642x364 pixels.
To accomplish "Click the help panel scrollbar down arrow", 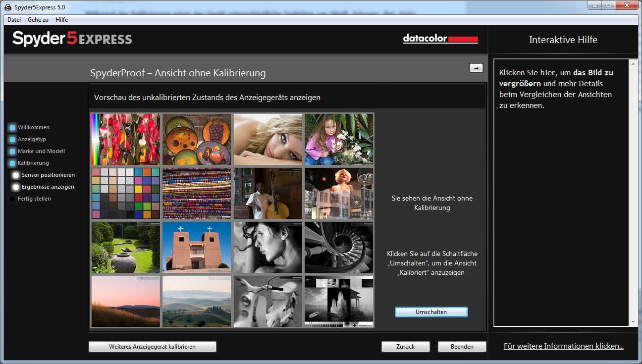I will pos(633,322).
